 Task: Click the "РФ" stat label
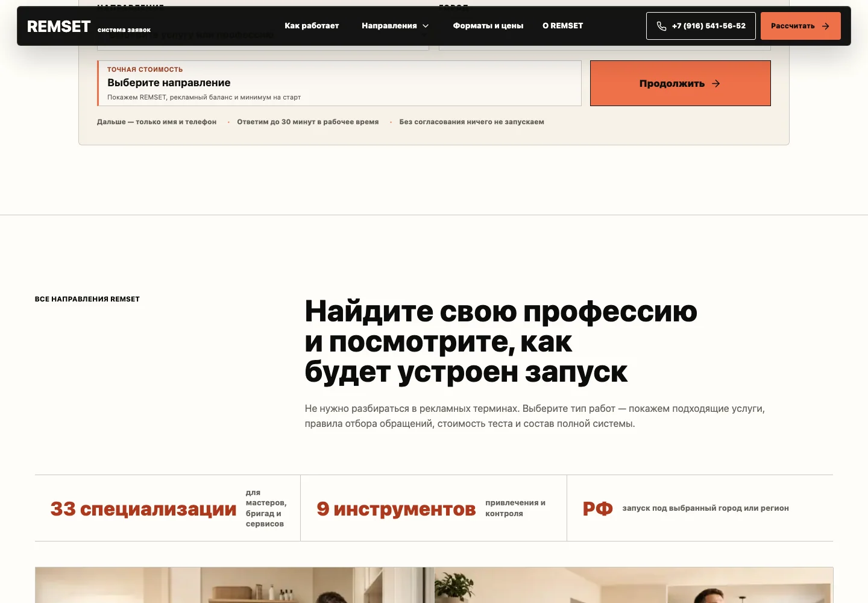(x=597, y=508)
